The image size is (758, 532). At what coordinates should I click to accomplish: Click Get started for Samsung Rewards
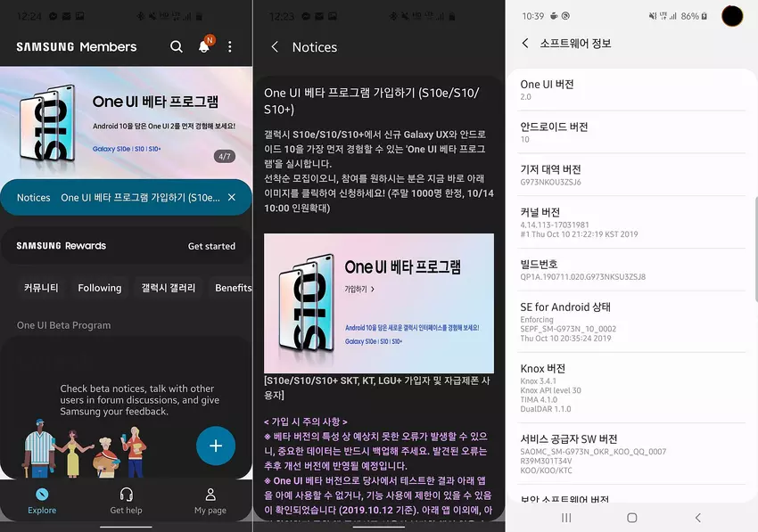click(x=211, y=246)
